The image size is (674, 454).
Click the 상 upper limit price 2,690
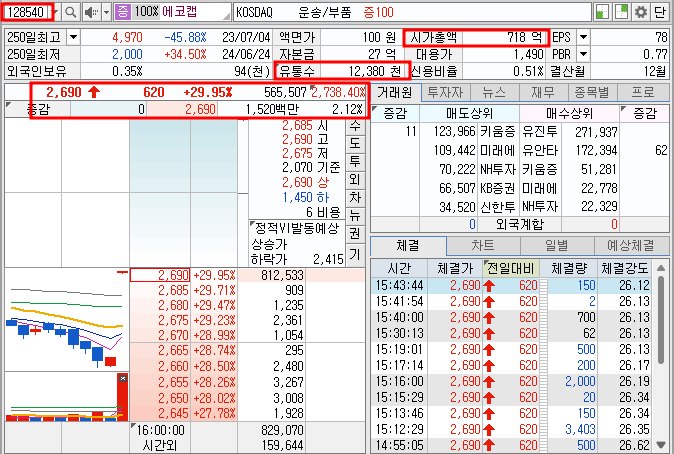[x=297, y=182]
